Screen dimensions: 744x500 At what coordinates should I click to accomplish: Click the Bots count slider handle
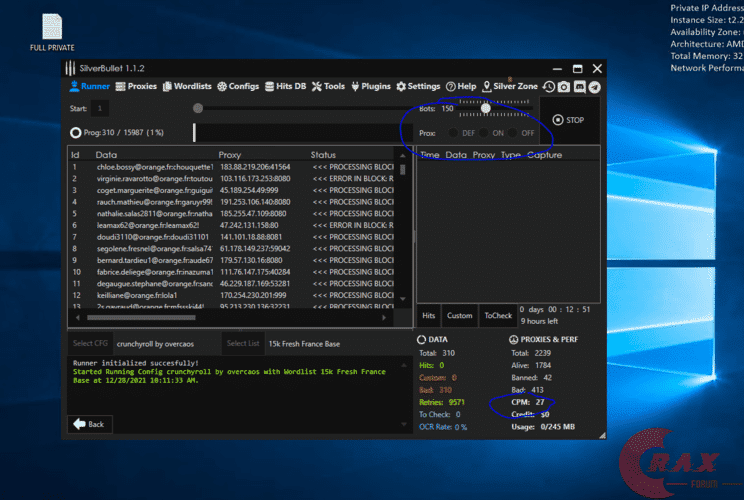486,108
